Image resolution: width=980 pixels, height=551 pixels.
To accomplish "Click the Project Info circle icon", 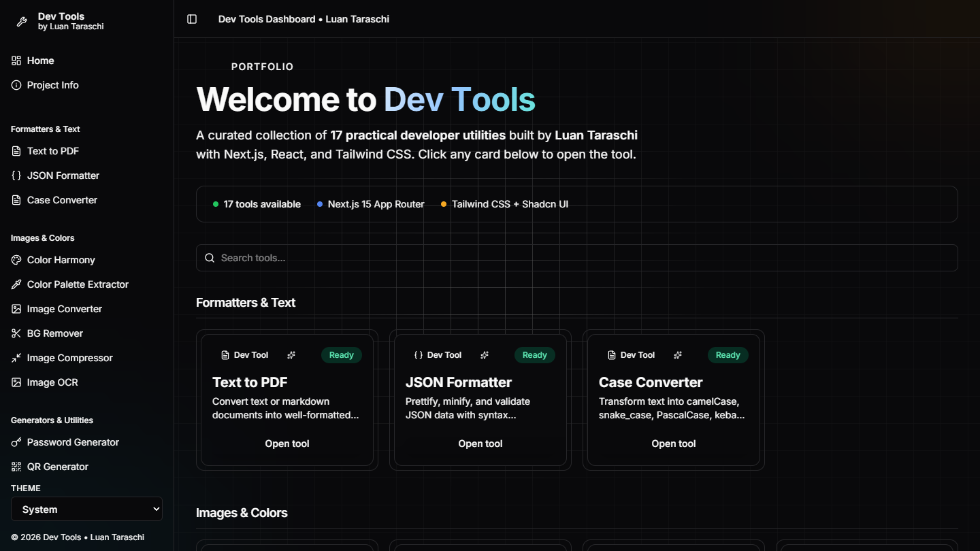I will pyautogui.click(x=16, y=85).
